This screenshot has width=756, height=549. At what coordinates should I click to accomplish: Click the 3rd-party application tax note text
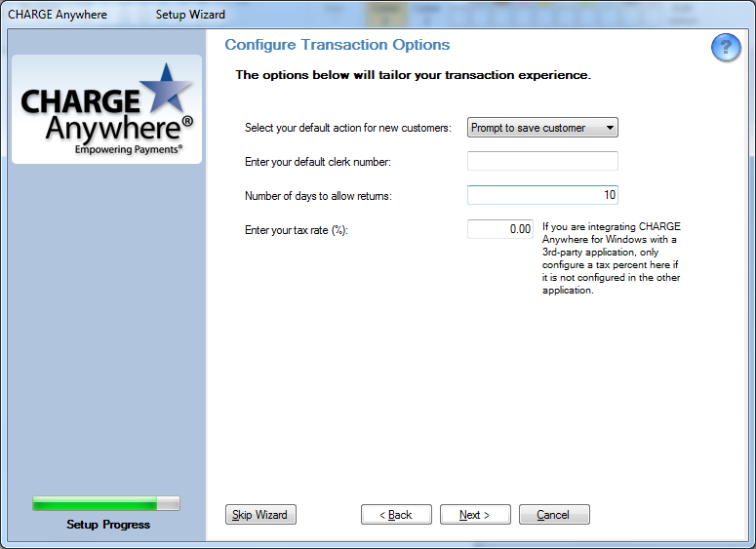click(x=612, y=258)
